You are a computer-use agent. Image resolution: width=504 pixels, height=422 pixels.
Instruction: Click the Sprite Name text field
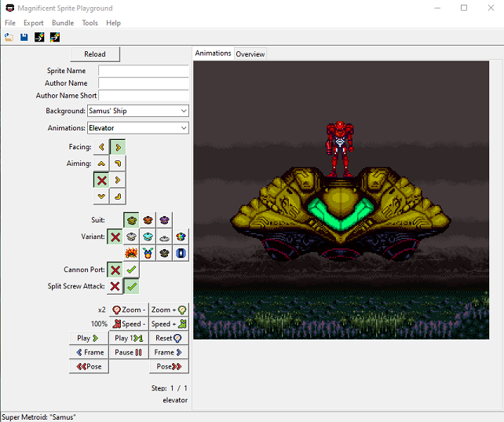pos(144,71)
